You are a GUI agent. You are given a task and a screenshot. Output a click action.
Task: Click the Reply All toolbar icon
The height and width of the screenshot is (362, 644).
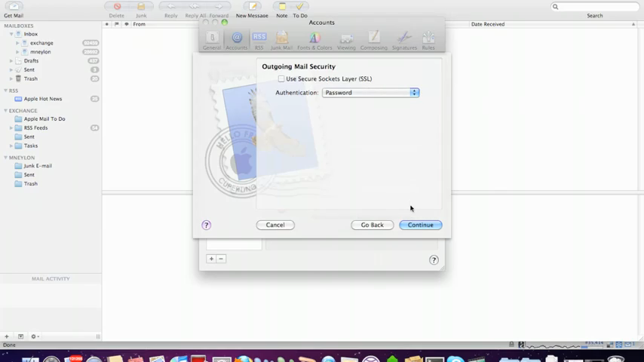pyautogui.click(x=195, y=6)
